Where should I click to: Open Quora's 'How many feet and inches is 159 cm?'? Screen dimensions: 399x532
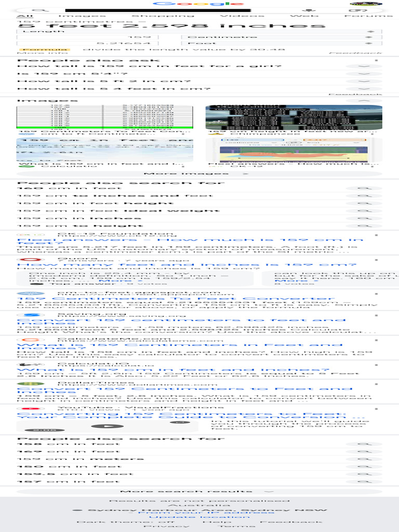point(187,264)
